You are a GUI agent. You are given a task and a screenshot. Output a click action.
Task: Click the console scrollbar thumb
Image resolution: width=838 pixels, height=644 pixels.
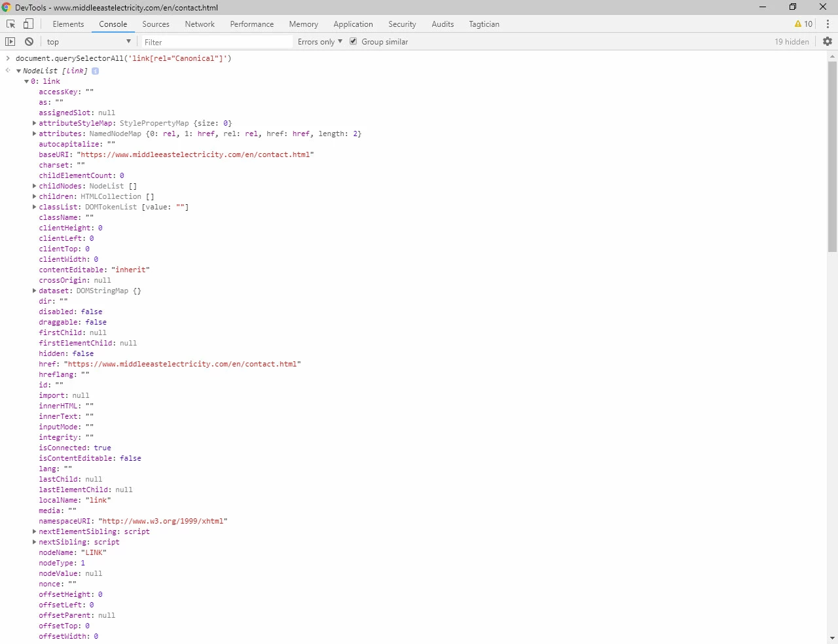[x=832, y=156]
